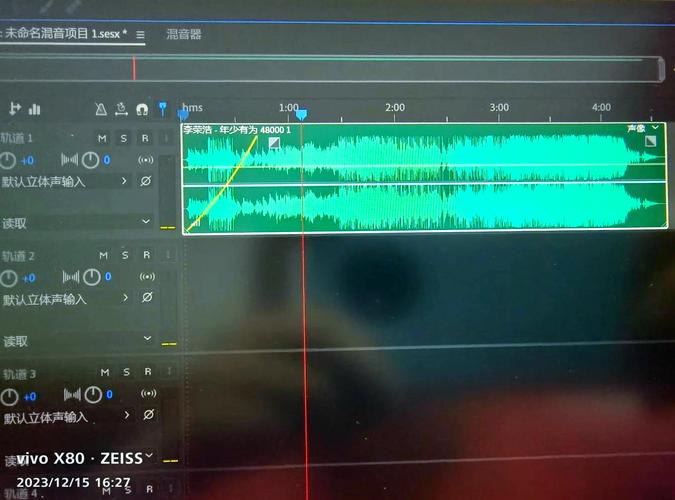
Task: Arm Track 3 for recording with R
Action: pyautogui.click(x=148, y=371)
